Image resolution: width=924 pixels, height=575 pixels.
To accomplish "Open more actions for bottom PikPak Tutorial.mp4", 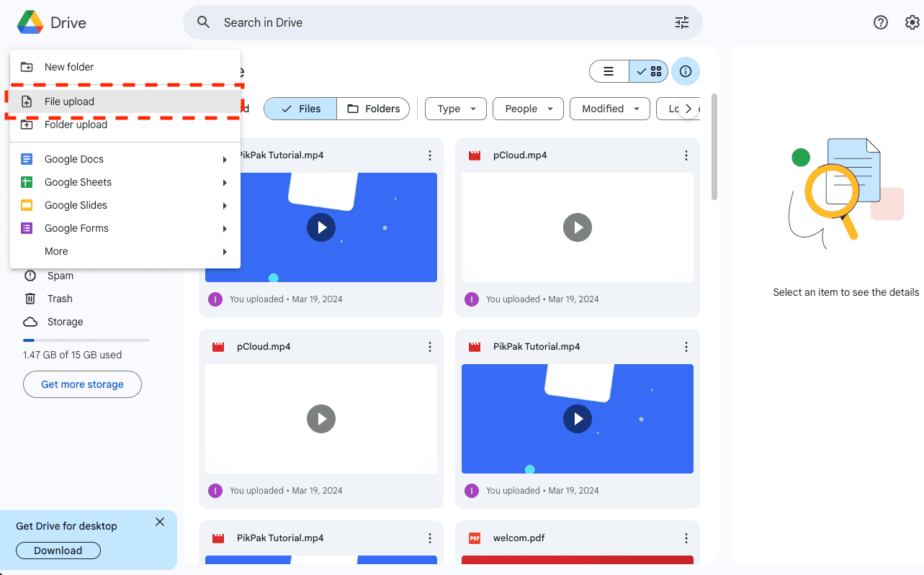I will click(x=430, y=538).
